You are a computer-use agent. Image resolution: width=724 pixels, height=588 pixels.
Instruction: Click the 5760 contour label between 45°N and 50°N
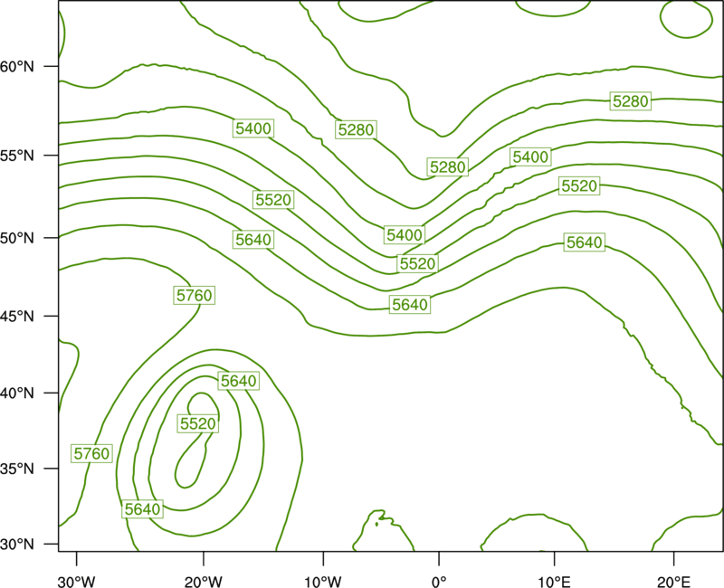(x=195, y=296)
